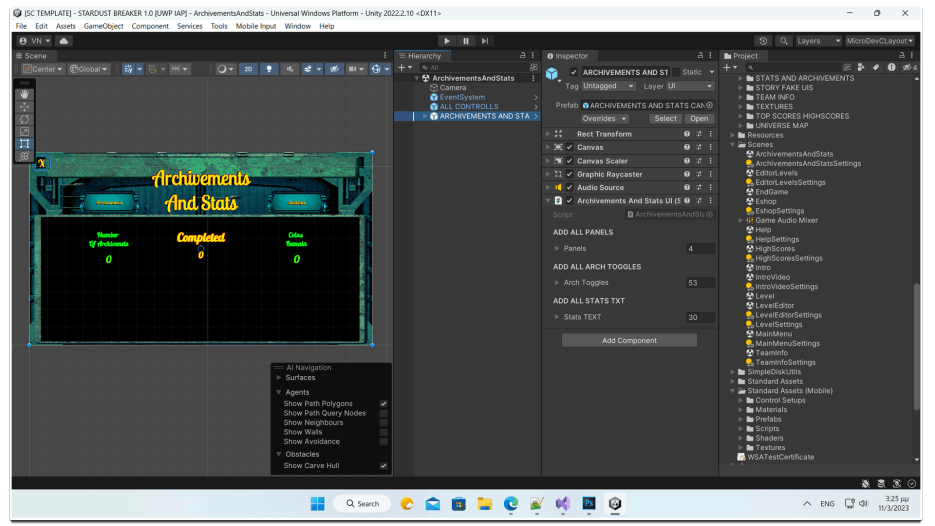
Task: Toggle the 2D scene view mode
Action: (x=247, y=69)
